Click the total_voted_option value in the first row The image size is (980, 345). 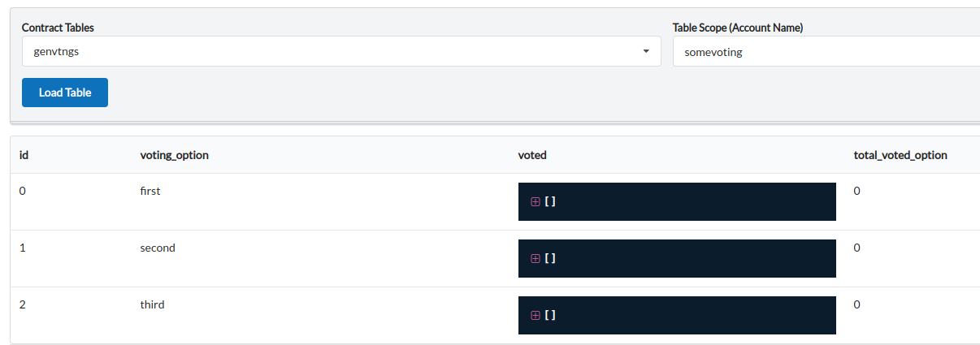point(857,191)
